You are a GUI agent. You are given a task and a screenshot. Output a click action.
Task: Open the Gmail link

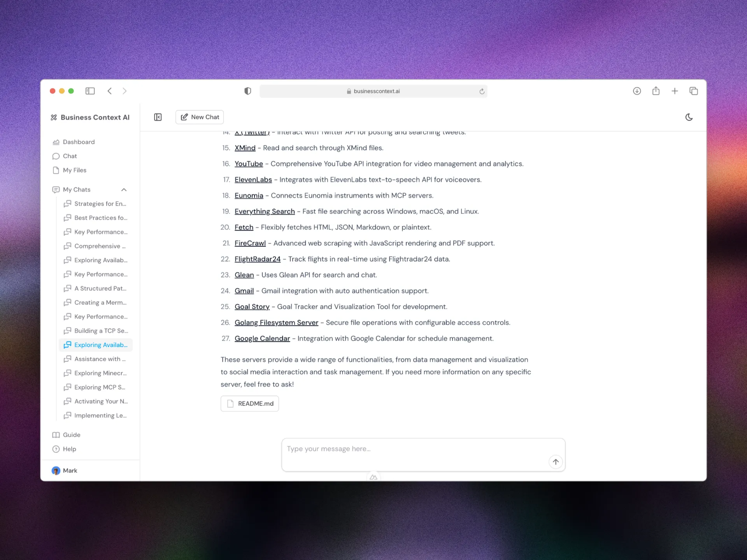[x=244, y=291]
